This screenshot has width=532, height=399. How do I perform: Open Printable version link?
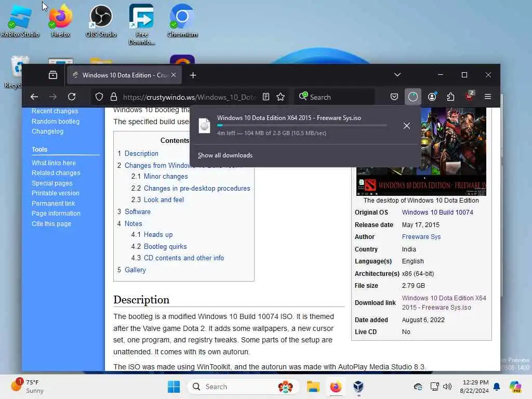pyautogui.click(x=55, y=193)
